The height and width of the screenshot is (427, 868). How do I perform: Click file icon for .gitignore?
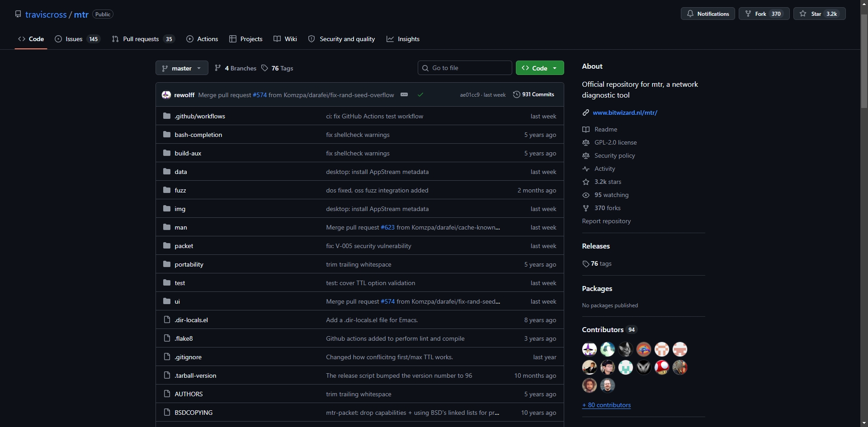coord(167,357)
